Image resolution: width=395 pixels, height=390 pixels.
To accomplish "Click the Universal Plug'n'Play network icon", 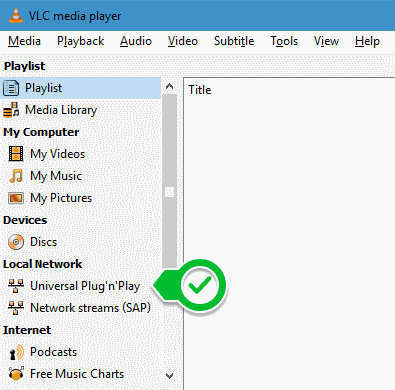I will coord(16,286).
